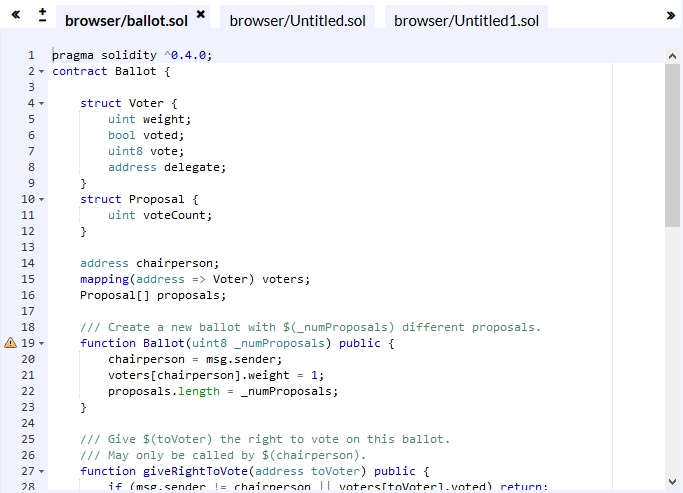Image resolution: width=683 pixels, height=493 pixels.
Task: Click line number 24 in the gutter
Action: point(27,423)
